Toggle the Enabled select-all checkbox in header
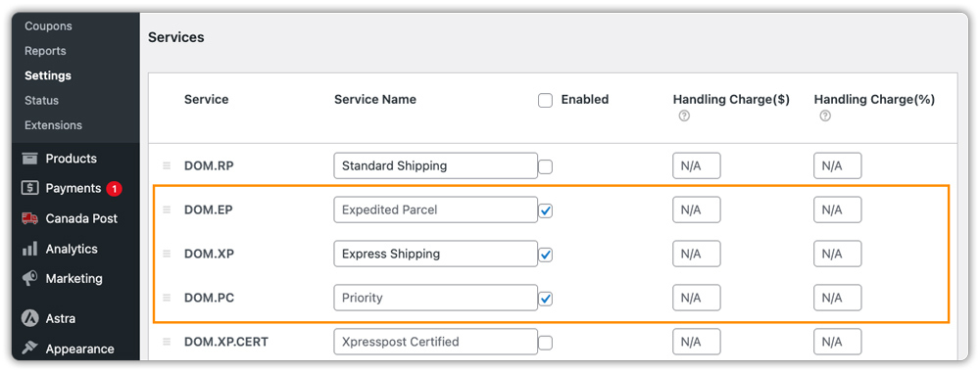Image resolution: width=980 pixels, height=372 pixels. coord(545,101)
